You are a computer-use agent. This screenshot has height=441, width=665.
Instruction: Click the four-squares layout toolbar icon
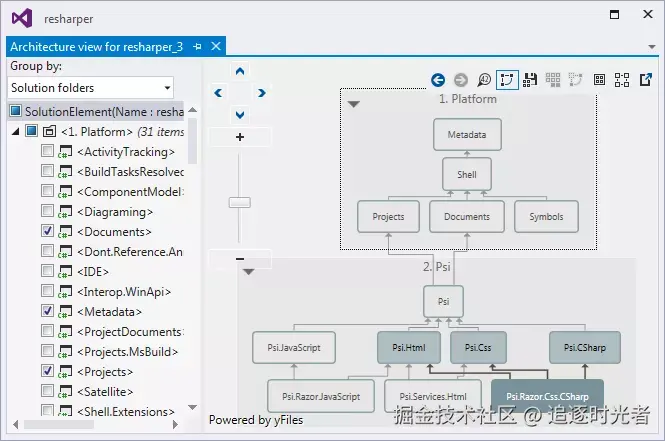pos(622,79)
